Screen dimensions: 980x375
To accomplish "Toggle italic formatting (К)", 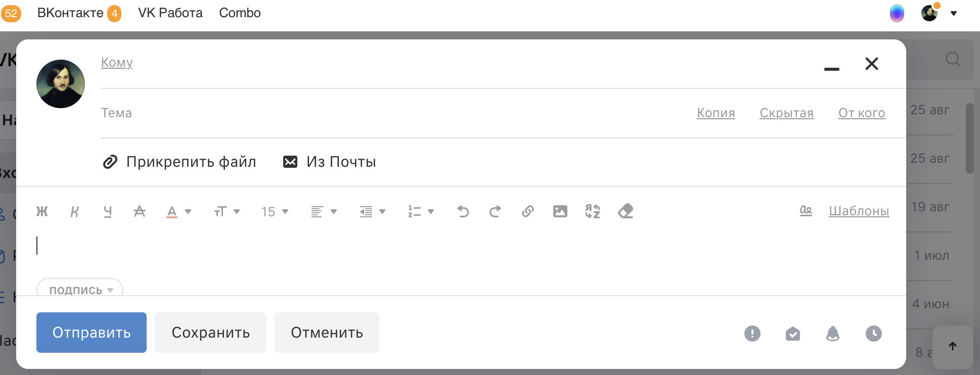I will pyautogui.click(x=74, y=211).
